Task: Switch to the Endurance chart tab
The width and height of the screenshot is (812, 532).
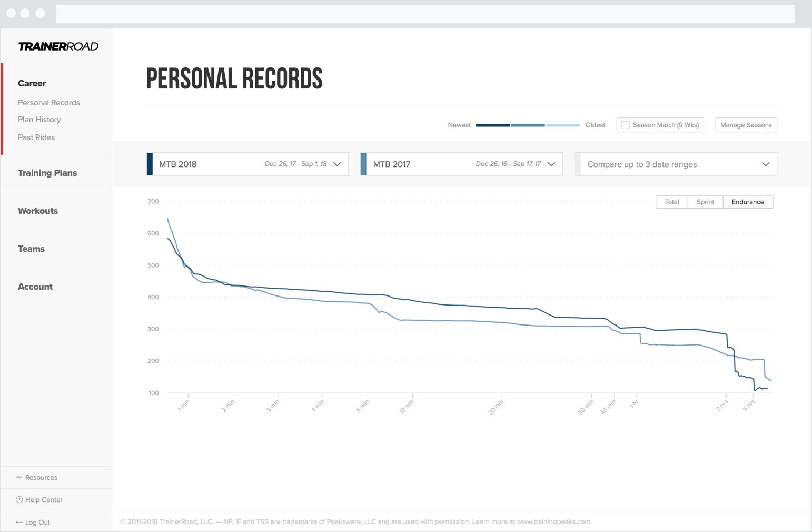Action: pyautogui.click(x=748, y=202)
